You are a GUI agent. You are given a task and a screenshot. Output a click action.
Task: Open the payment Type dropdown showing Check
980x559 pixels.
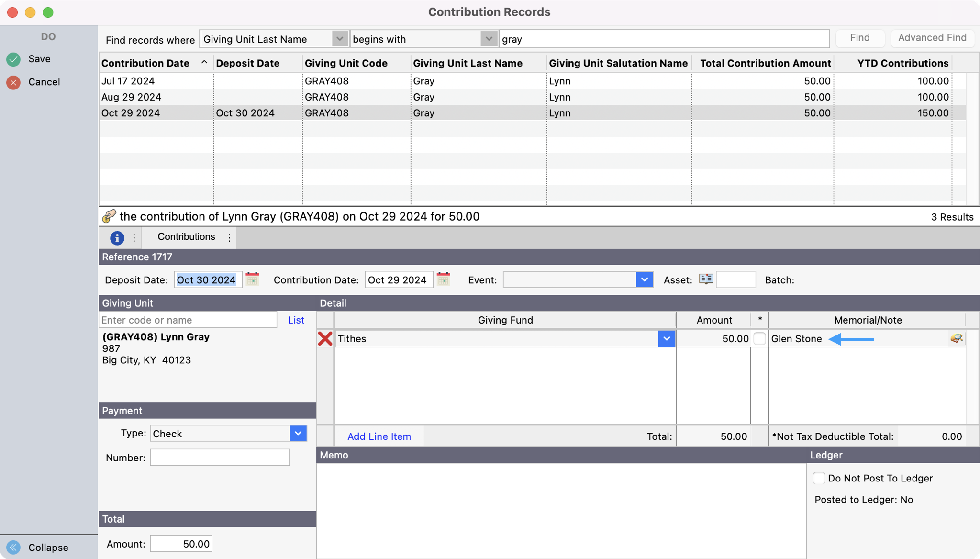click(x=298, y=434)
